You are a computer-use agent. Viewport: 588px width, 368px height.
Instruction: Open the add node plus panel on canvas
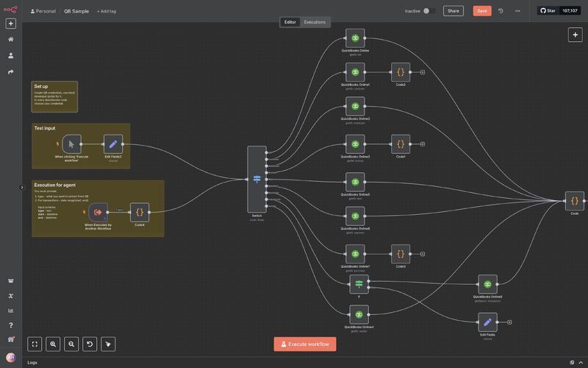[575, 35]
